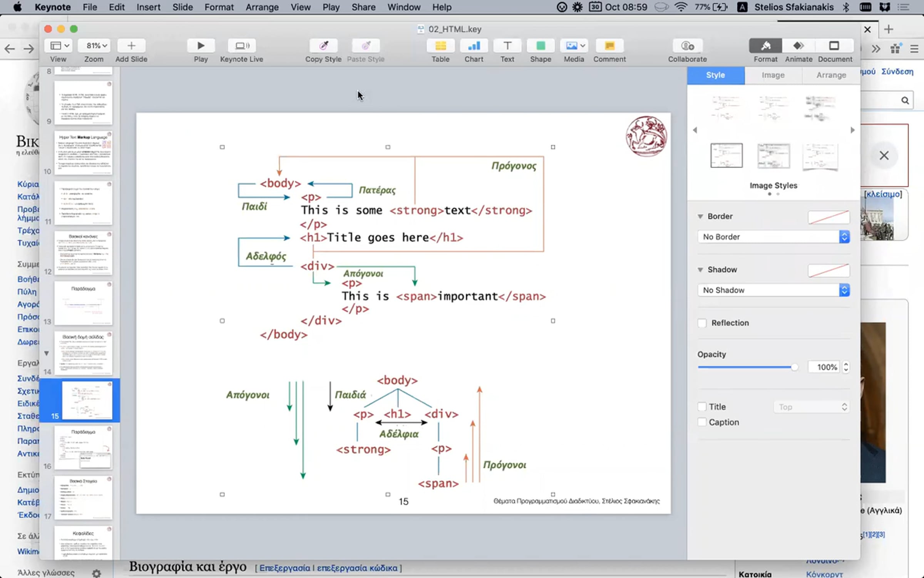Screen dimensions: 924x578
Task: Go to next image styles page
Action: tap(852, 130)
